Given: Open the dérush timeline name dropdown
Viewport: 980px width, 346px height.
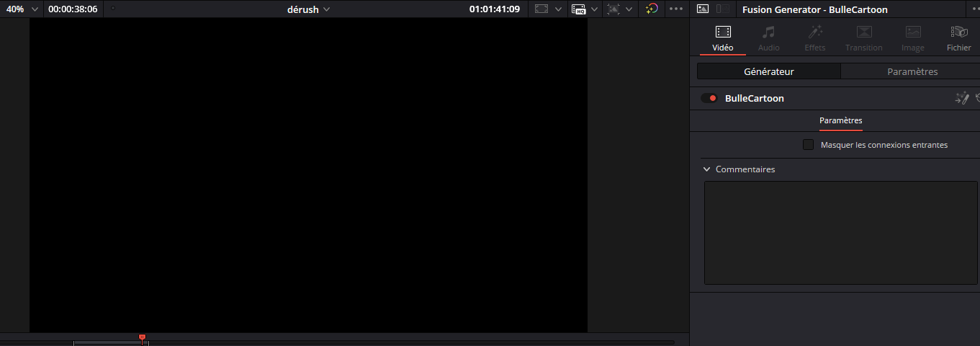Looking at the screenshot, I should [308, 9].
